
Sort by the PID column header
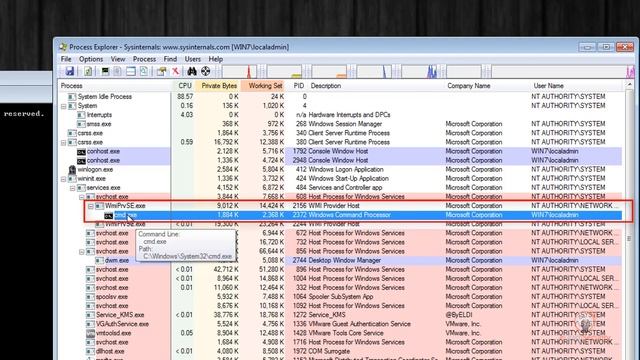pos(298,86)
